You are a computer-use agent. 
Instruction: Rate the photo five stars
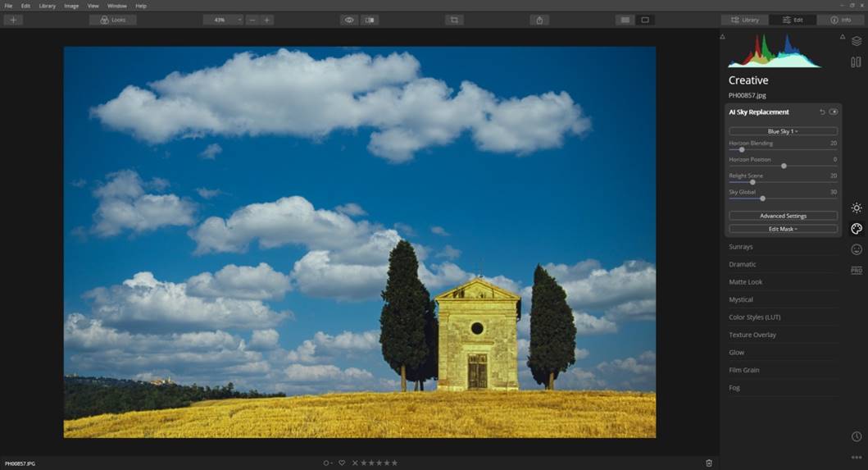[395, 463]
